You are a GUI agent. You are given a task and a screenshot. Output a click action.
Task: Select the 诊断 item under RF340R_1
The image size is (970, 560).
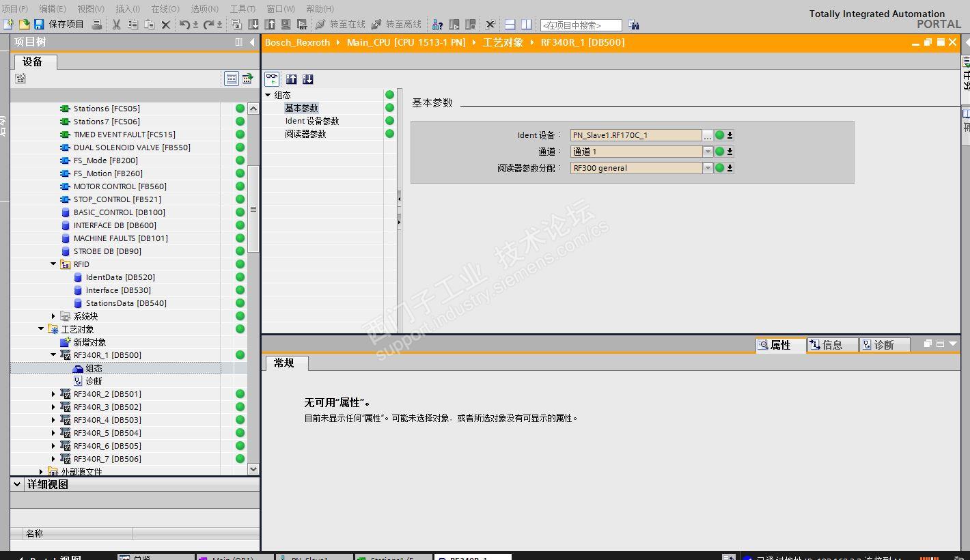[x=94, y=381]
